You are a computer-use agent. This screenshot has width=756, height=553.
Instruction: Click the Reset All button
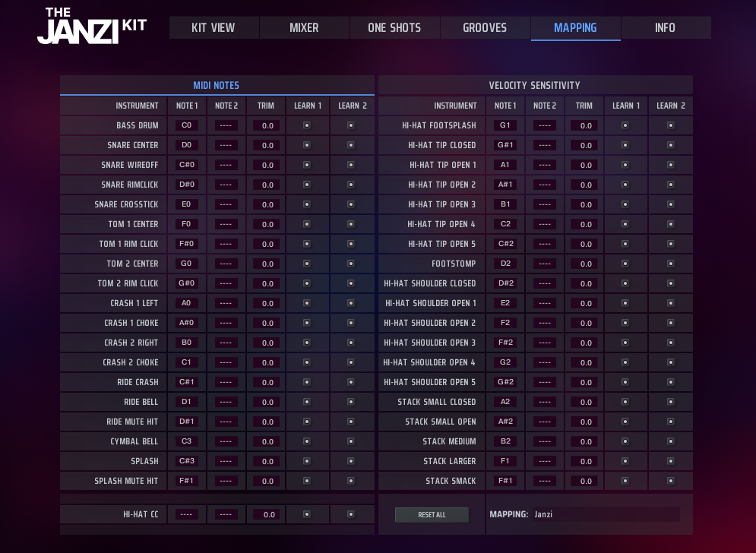pyautogui.click(x=432, y=515)
